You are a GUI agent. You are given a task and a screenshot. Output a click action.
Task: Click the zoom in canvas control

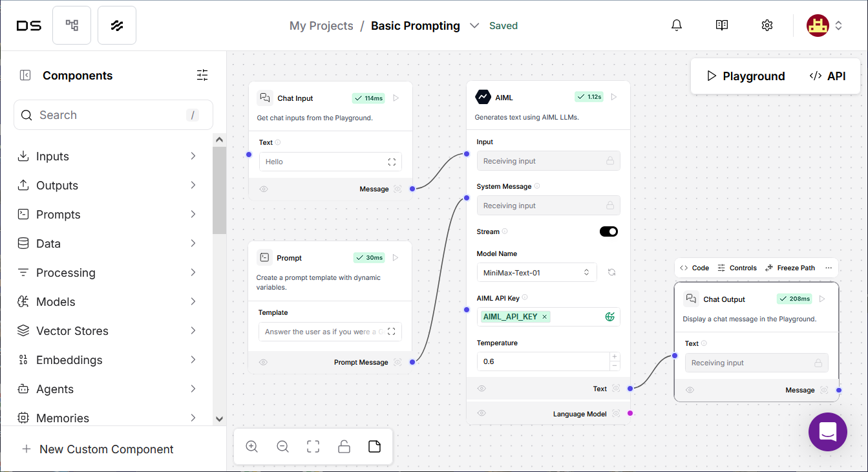point(252,447)
